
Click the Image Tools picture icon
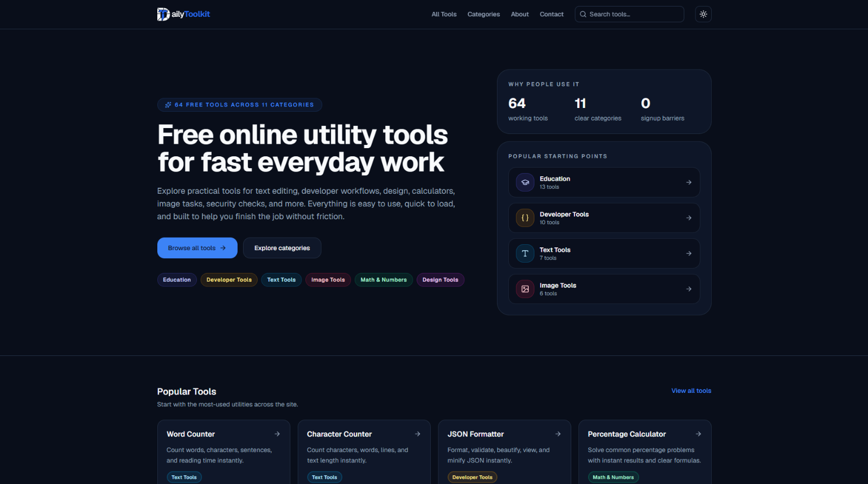point(525,289)
